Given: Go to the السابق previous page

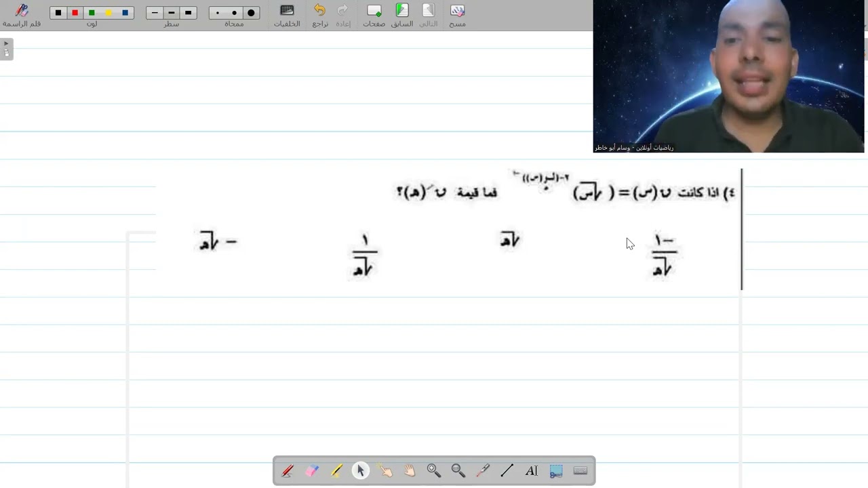Looking at the screenshot, I should pos(402,15).
